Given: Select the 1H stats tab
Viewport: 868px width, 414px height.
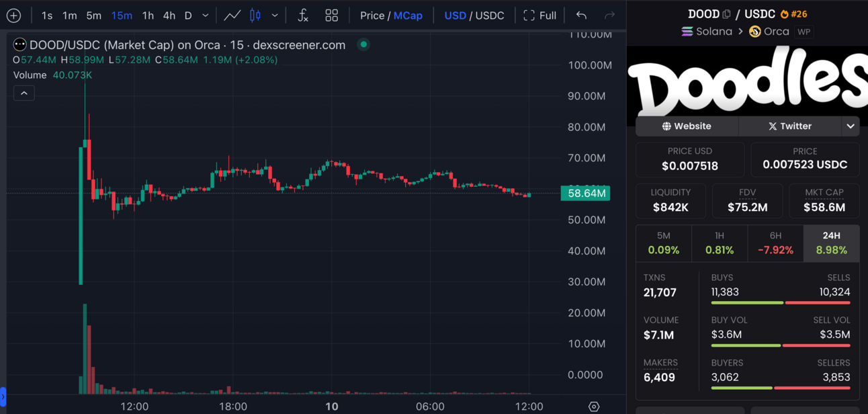Looking at the screenshot, I should click(x=720, y=243).
